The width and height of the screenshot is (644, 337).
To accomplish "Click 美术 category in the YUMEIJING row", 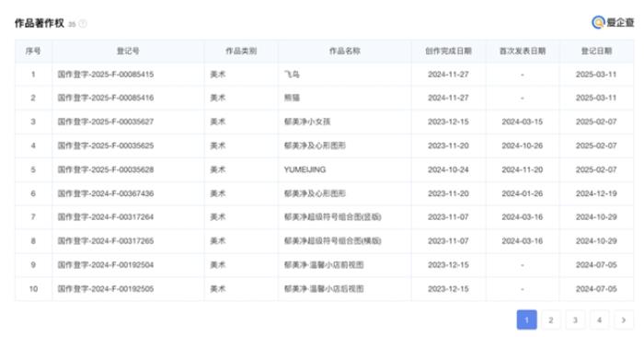I will pyautogui.click(x=218, y=169).
